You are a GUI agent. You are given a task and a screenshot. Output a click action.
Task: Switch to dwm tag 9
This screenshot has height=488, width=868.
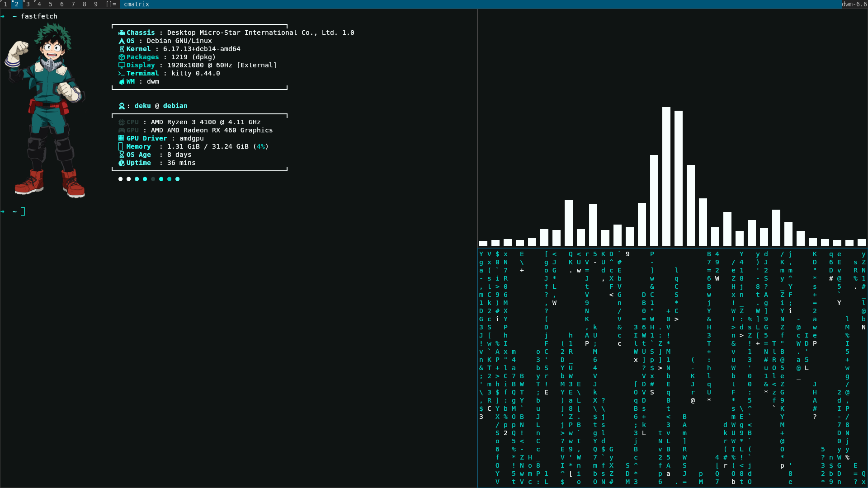(x=96, y=4)
